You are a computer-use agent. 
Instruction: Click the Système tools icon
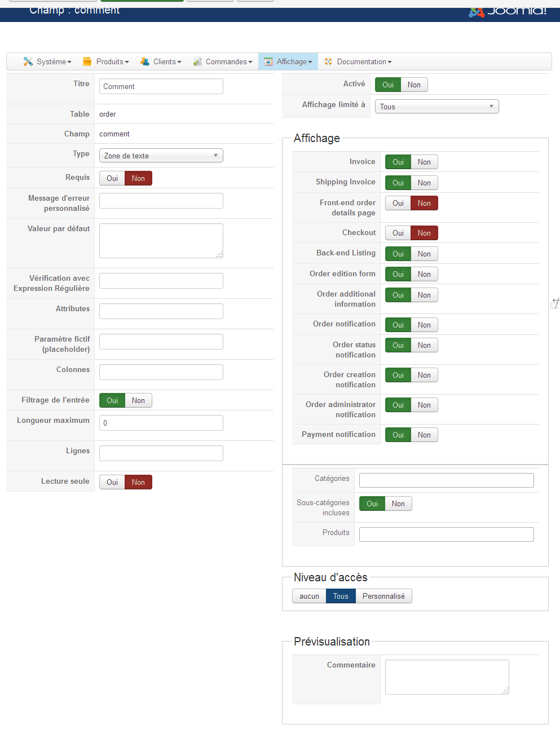[28, 61]
